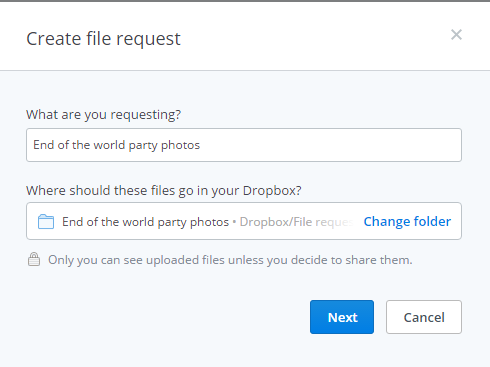
Task: Click the Next button
Action: pyautogui.click(x=342, y=317)
